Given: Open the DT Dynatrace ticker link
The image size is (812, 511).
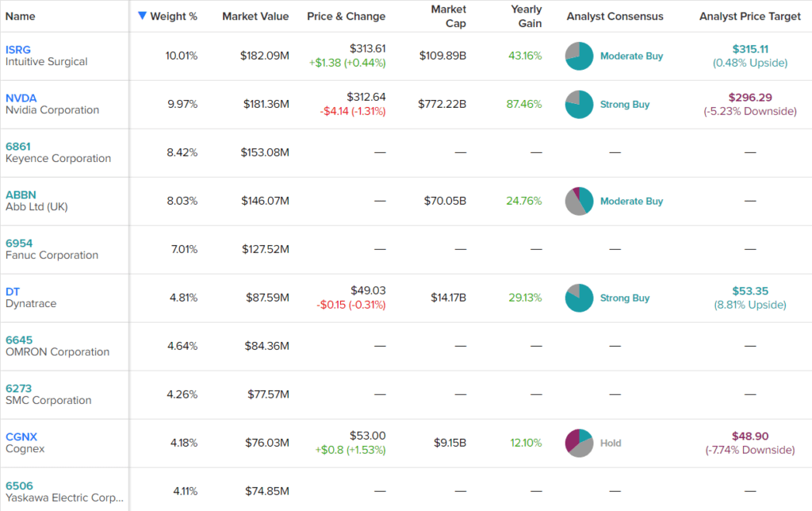Looking at the screenshot, I should tap(13, 292).
